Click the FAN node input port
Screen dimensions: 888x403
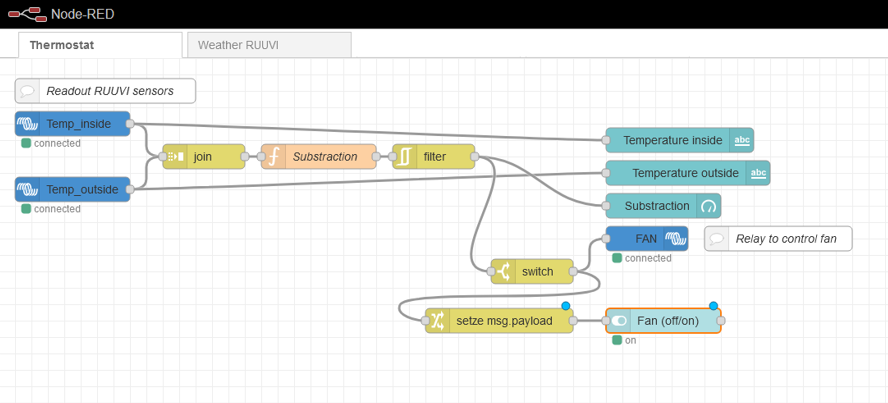[x=605, y=238]
